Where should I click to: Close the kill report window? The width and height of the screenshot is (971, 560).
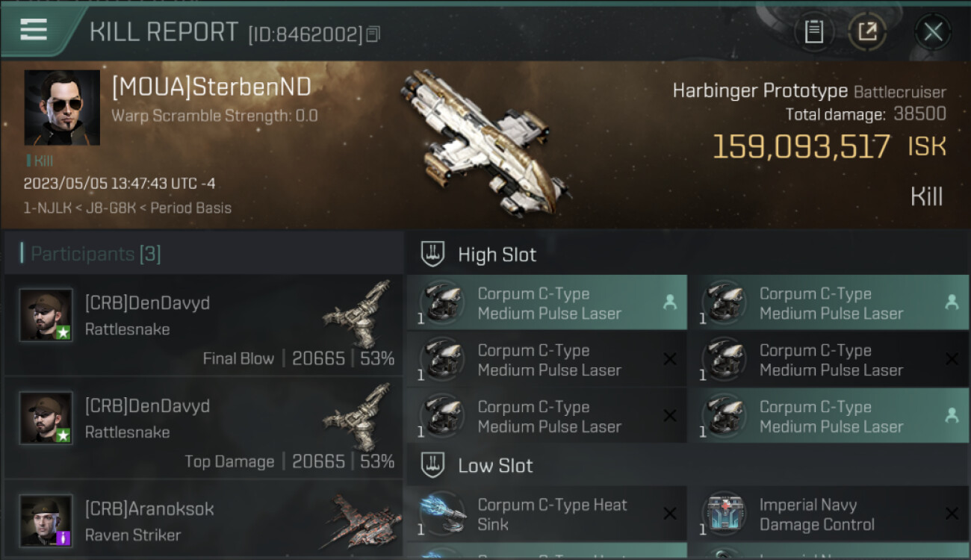[x=933, y=32]
